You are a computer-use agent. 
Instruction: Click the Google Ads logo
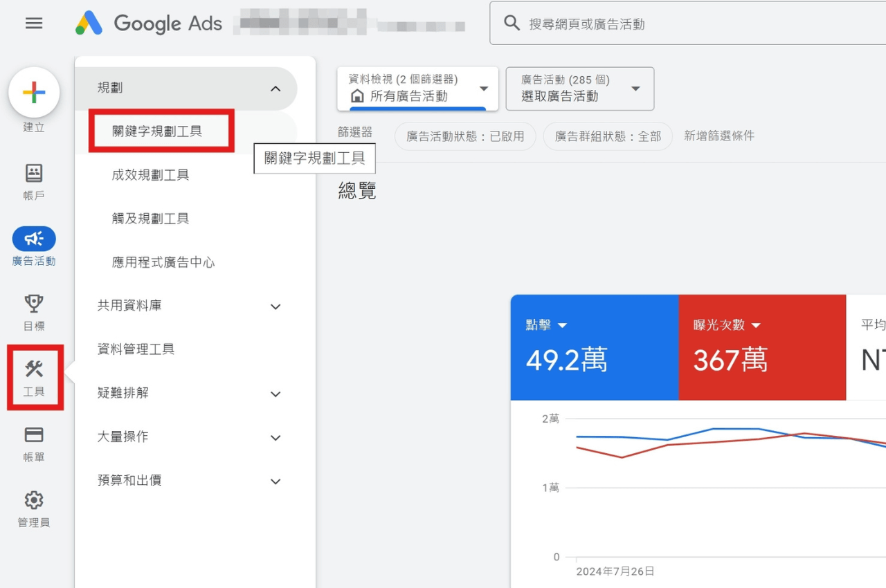click(x=149, y=24)
